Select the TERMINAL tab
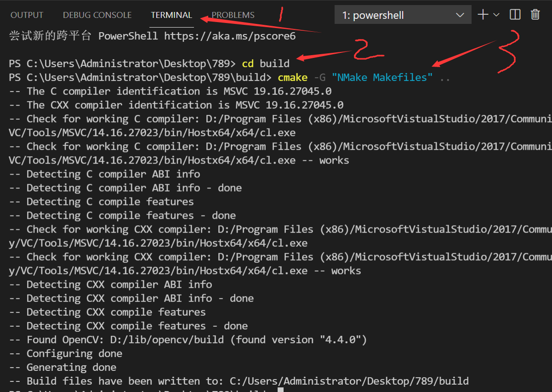 pyautogui.click(x=171, y=14)
